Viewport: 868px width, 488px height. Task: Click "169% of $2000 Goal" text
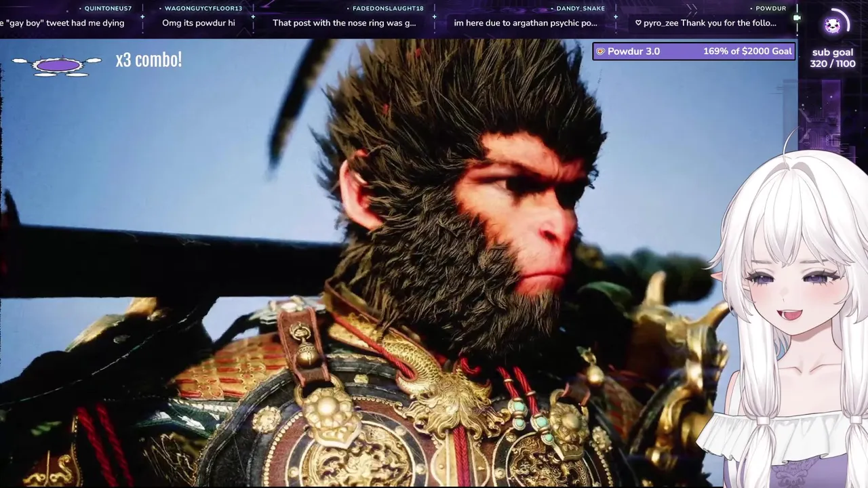point(747,52)
